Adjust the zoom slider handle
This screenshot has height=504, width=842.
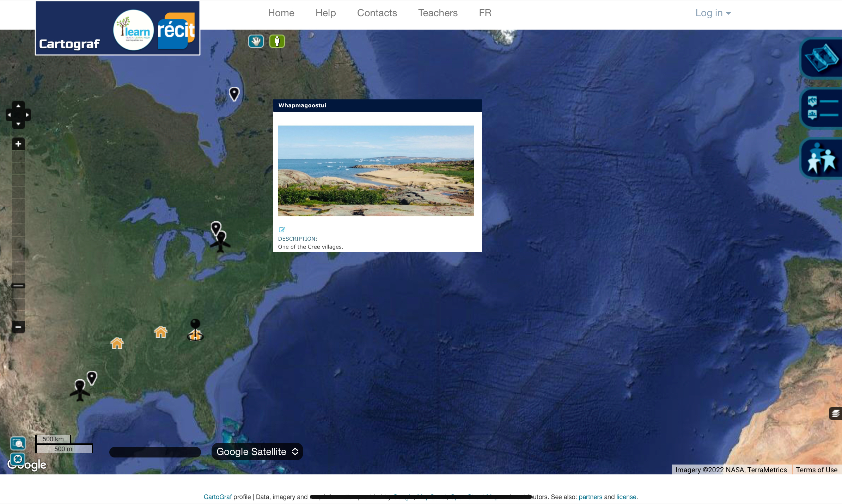coord(18,286)
